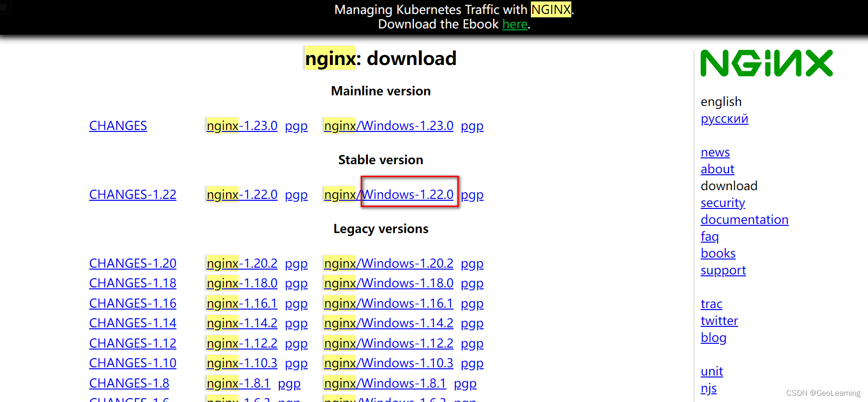The width and height of the screenshot is (868, 402).
Task: Open pgp signature for nginx-1.10.3
Action: click(x=296, y=363)
